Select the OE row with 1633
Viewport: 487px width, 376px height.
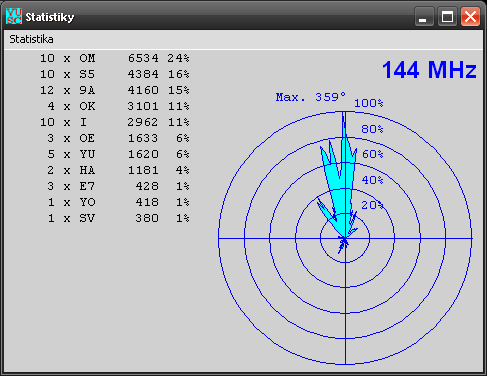pyautogui.click(x=118, y=138)
